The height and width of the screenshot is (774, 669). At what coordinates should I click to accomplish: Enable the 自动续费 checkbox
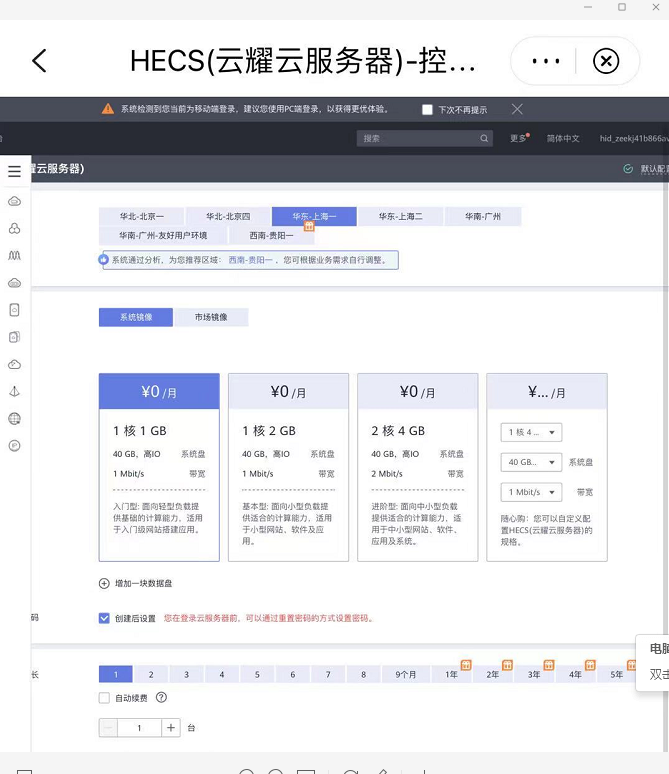point(104,697)
